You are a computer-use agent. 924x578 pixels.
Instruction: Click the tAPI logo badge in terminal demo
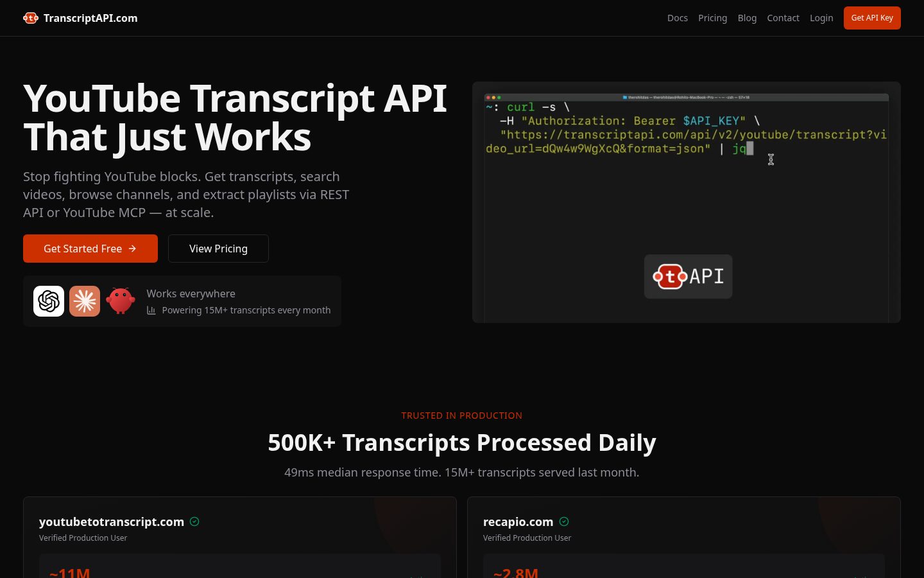688,277
